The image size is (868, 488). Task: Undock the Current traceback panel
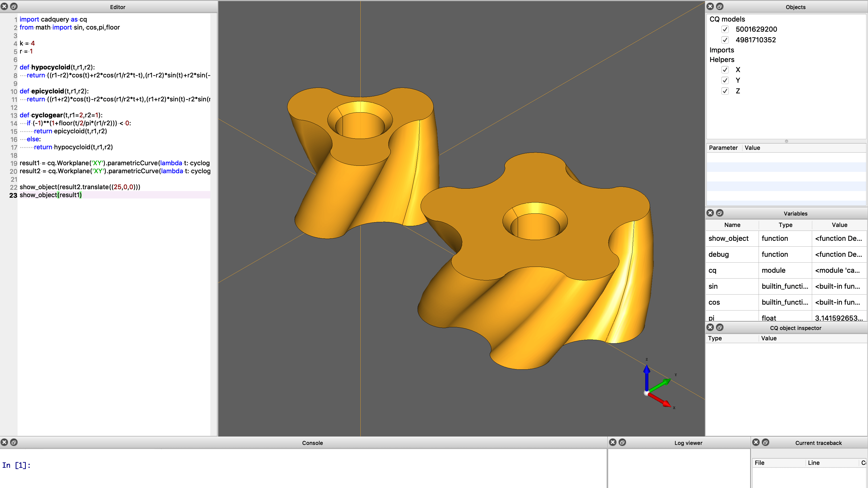point(765,442)
